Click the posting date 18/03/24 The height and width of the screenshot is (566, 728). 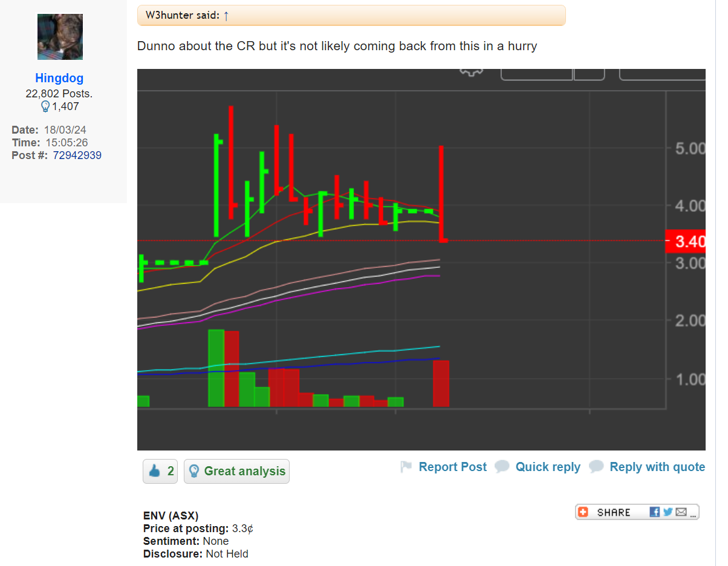coord(65,130)
